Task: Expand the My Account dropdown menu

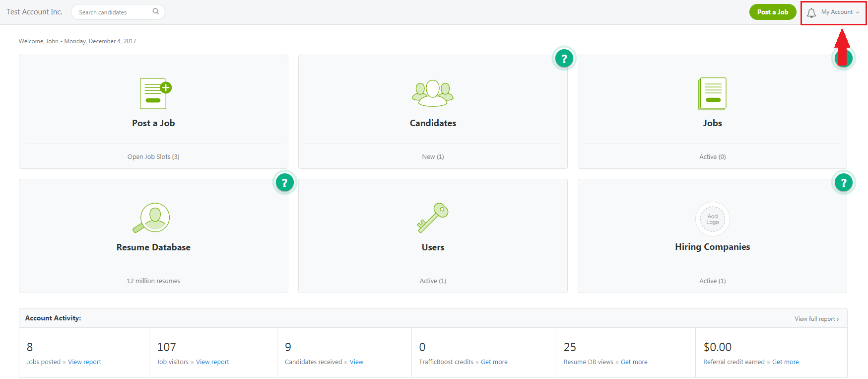Action: 840,12
